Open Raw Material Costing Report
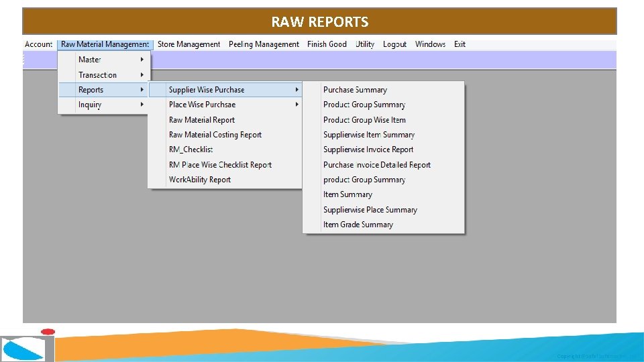Viewport: 644px width, 362px height. (225, 135)
